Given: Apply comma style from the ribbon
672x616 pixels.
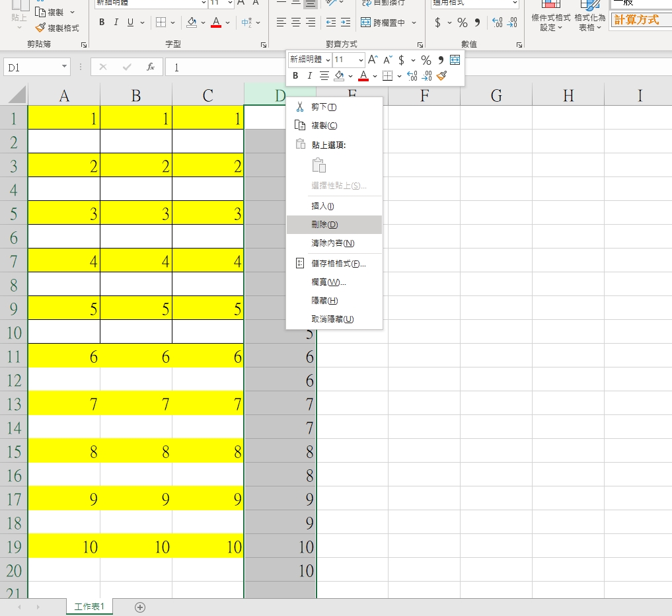Looking at the screenshot, I should pyautogui.click(x=477, y=22).
